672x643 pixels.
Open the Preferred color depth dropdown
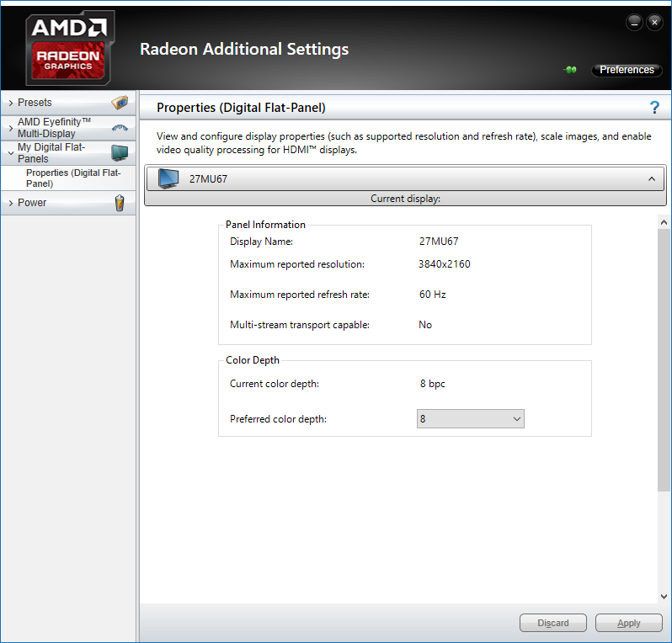click(470, 418)
